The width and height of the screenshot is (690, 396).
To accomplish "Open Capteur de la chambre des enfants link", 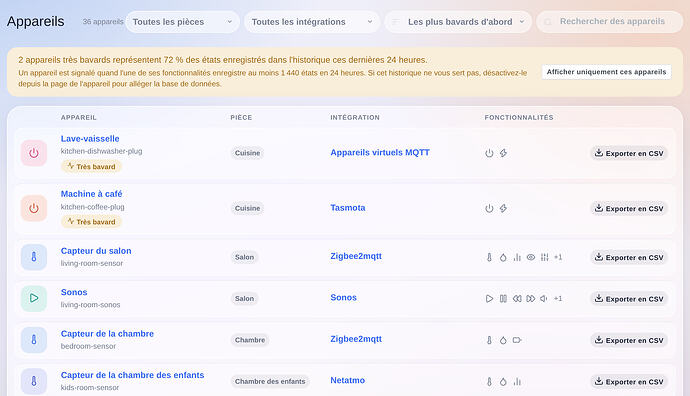I will click(x=132, y=375).
